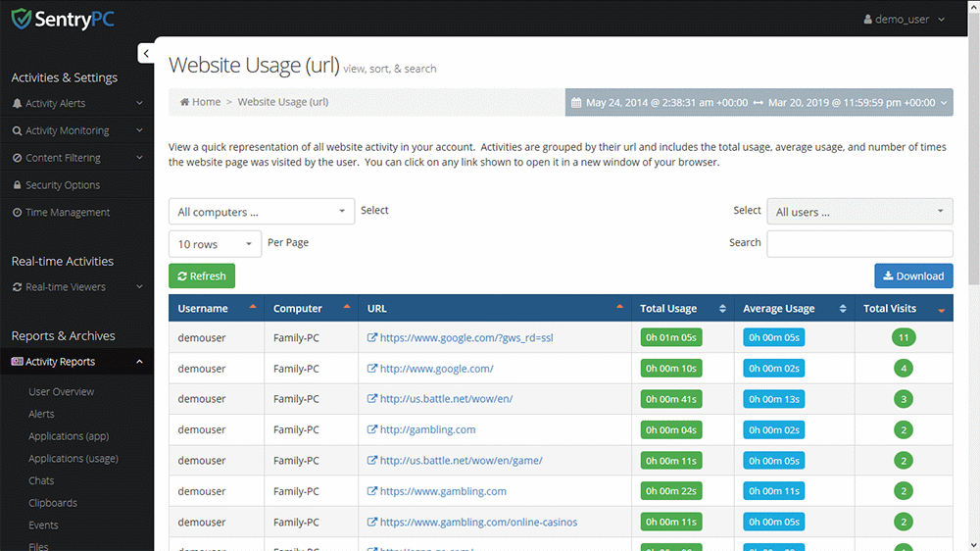Image resolution: width=980 pixels, height=551 pixels.
Task: Click the SentryPC shield logo
Action: tap(22, 19)
